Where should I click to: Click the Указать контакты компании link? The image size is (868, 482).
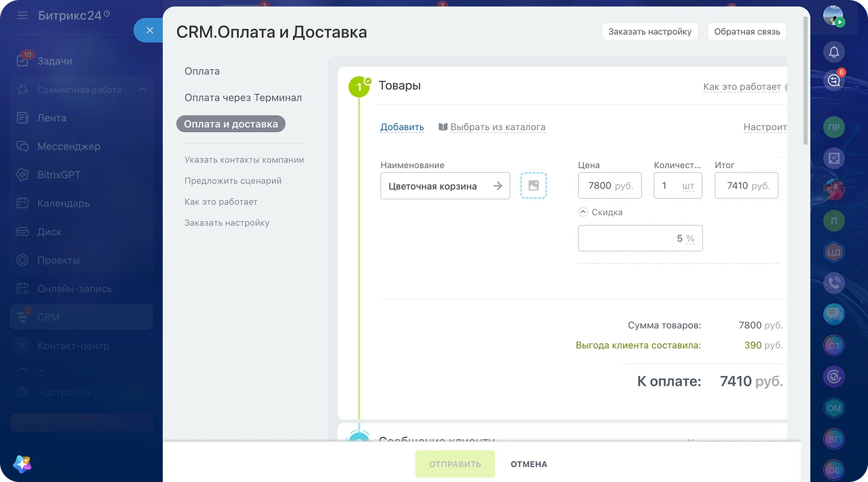[244, 160]
